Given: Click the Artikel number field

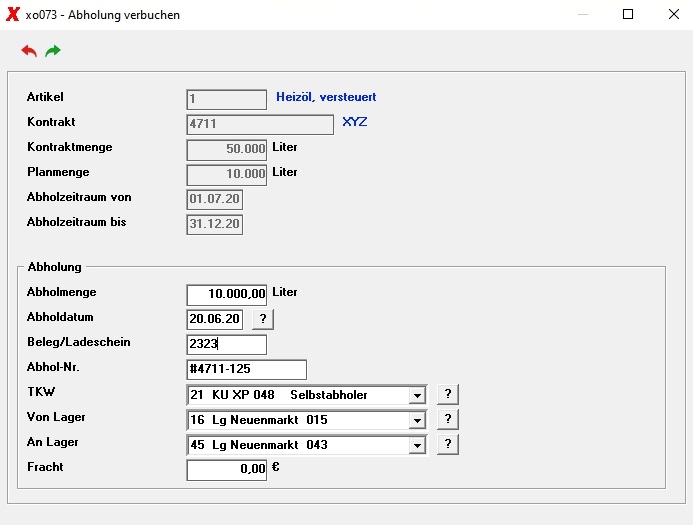Looking at the screenshot, I should point(227,99).
